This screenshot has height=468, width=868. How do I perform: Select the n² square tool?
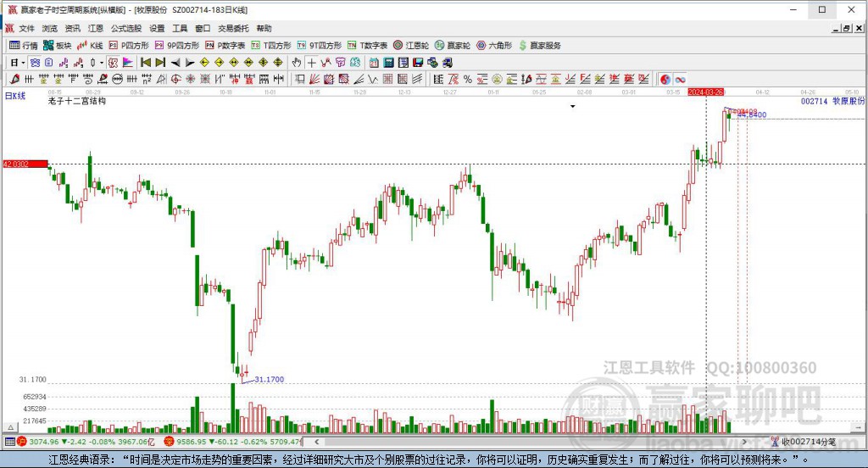coord(146,79)
